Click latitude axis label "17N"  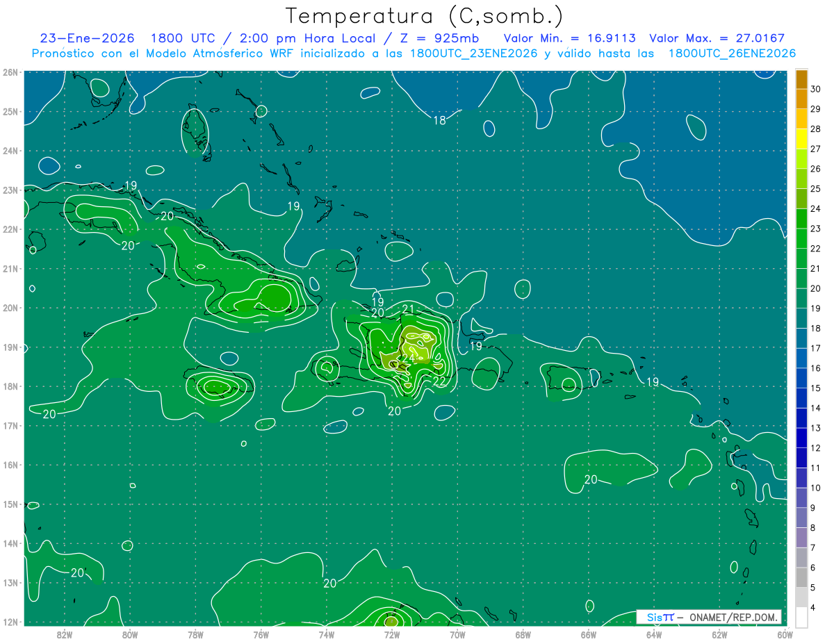point(10,425)
